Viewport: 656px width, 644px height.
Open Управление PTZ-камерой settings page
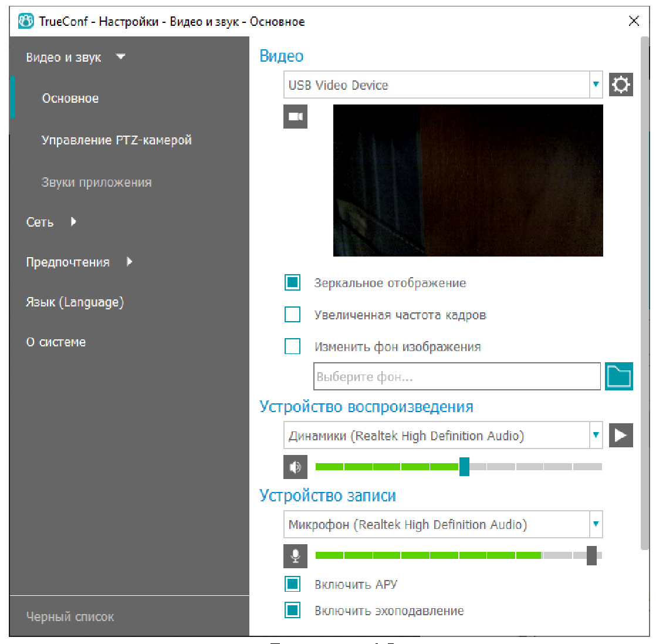click(x=116, y=140)
